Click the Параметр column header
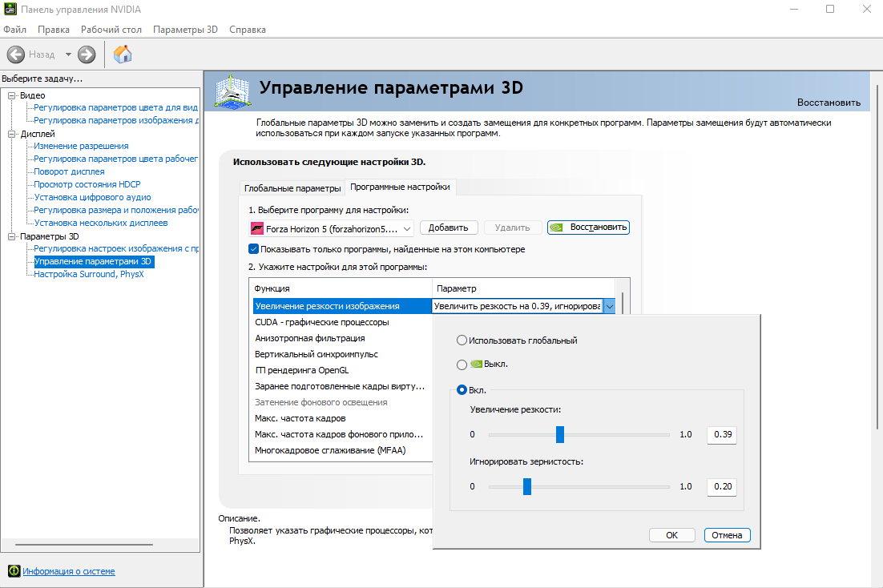 pyautogui.click(x=524, y=288)
